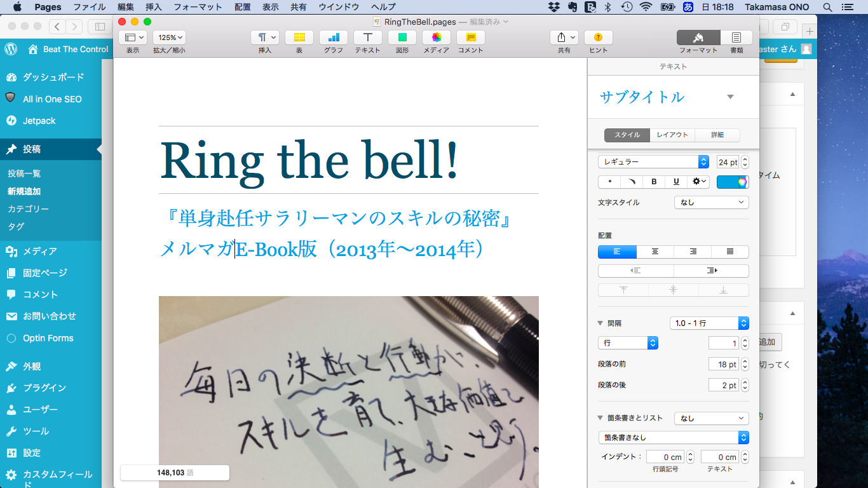Open the Insert (挿入) paragraph toolbar button
The image size is (868, 488).
[265, 37]
